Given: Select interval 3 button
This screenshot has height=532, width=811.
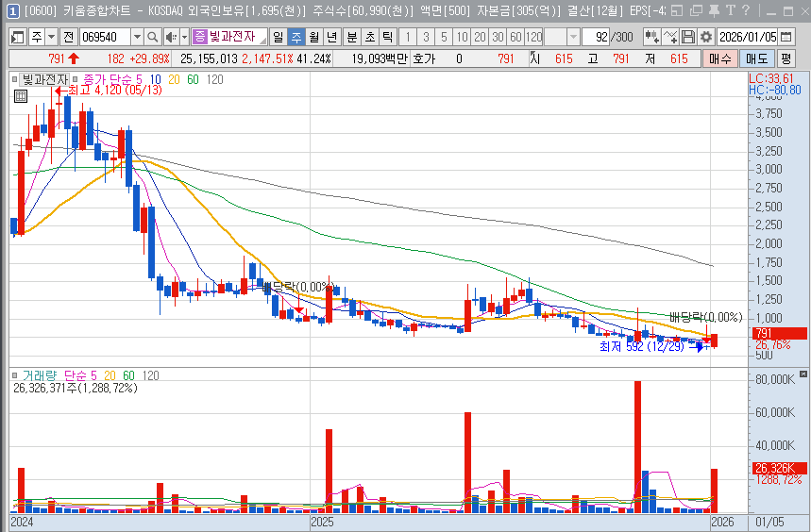Looking at the screenshot, I should [426, 37].
